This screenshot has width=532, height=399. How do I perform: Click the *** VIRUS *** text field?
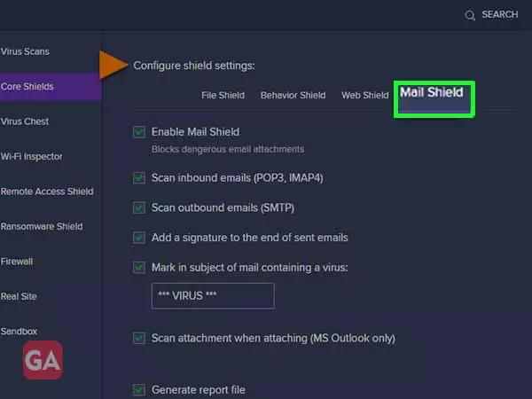[x=213, y=296]
